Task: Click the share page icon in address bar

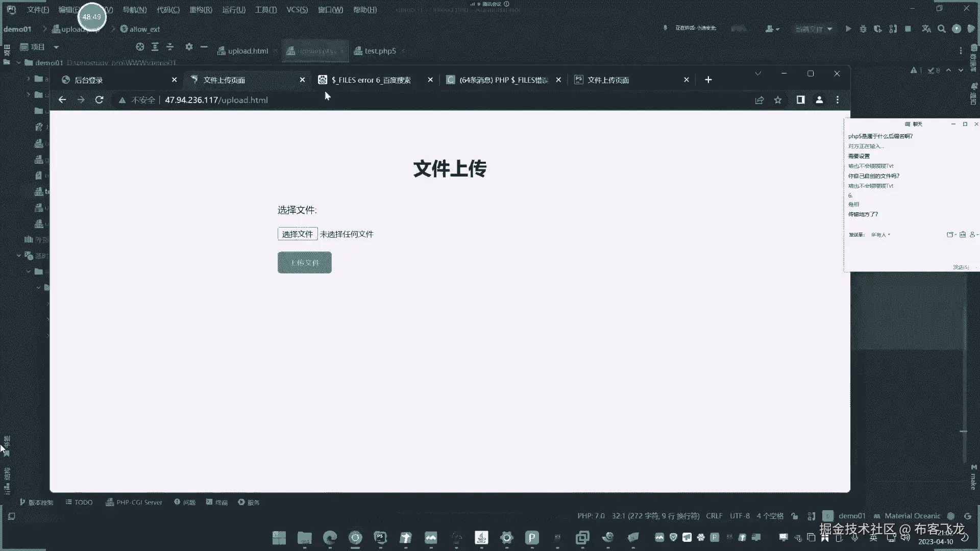Action: pos(759,100)
